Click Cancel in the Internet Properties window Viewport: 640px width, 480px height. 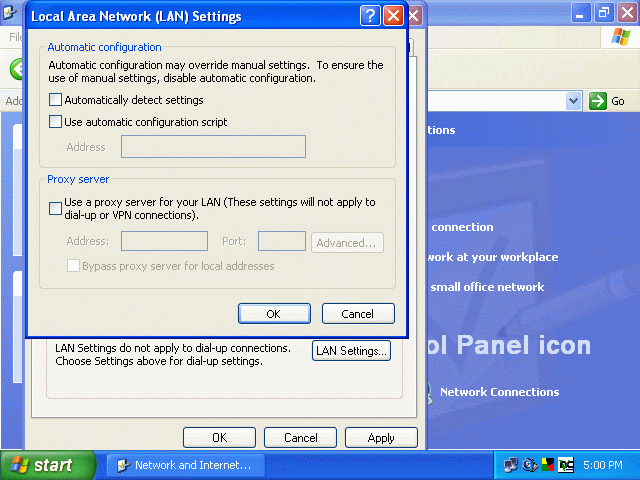pos(300,438)
